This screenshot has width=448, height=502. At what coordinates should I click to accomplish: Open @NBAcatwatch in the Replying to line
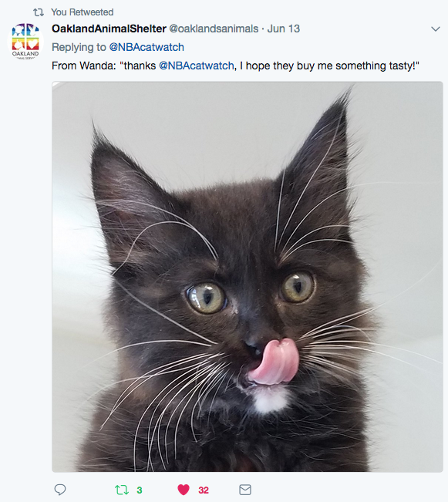click(x=147, y=47)
